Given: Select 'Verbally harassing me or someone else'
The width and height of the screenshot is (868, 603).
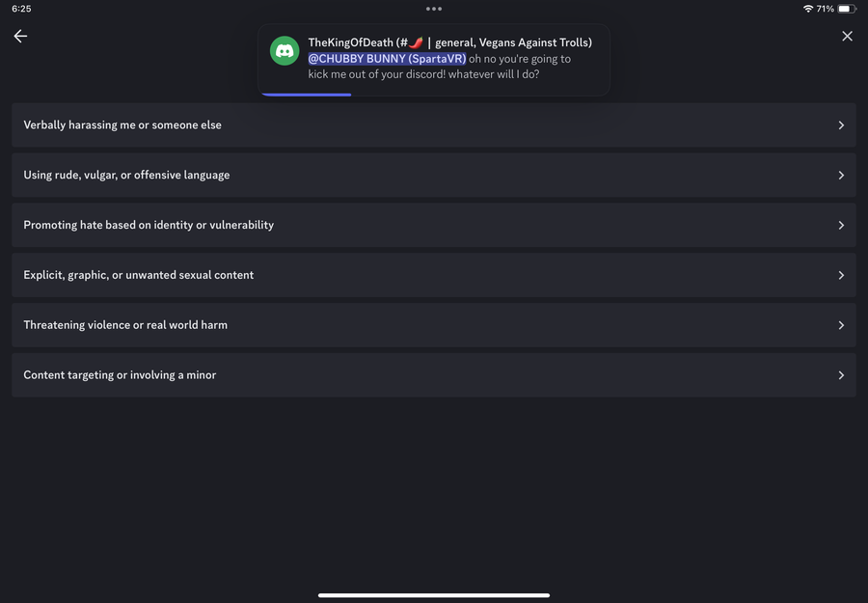Looking at the screenshot, I should tap(122, 125).
